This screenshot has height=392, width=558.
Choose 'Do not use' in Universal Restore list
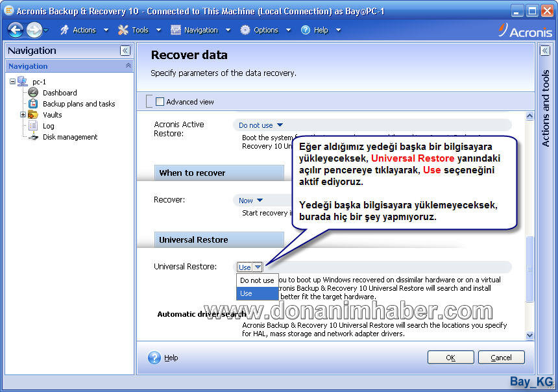point(258,280)
